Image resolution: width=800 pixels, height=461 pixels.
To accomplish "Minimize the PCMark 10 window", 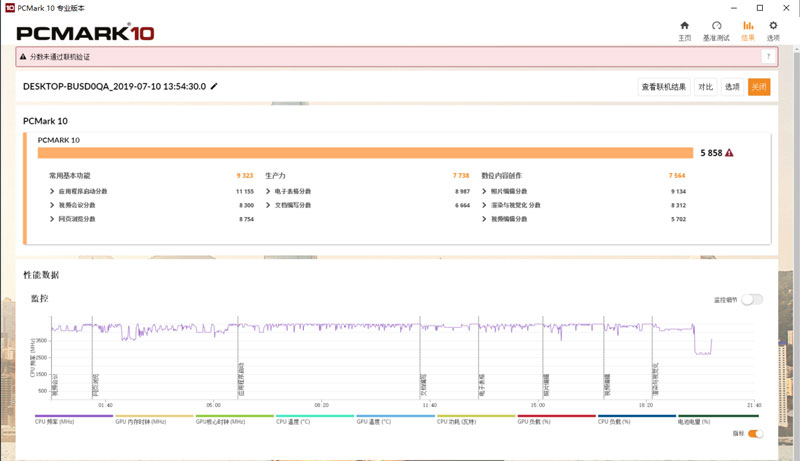I will tap(734, 8).
